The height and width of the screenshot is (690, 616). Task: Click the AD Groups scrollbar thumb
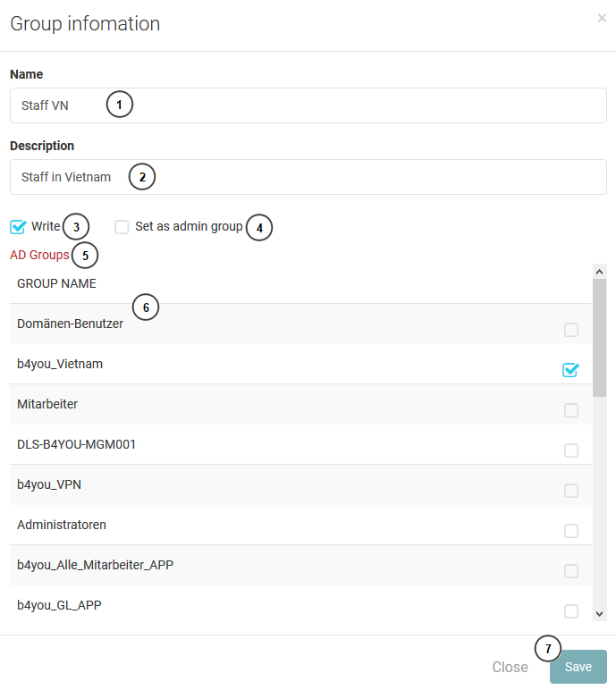pyautogui.click(x=599, y=338)
